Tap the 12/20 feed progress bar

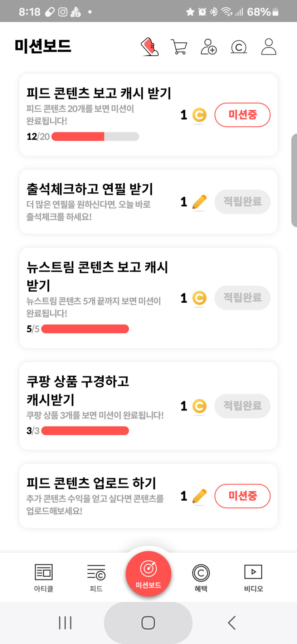pyautogui.click(x=95, y=136)
